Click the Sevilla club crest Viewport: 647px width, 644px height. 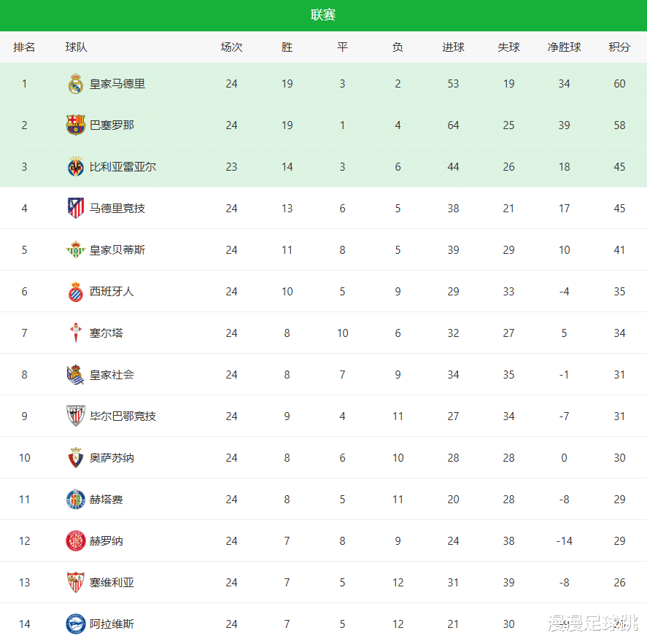click(x=76, y=583)
